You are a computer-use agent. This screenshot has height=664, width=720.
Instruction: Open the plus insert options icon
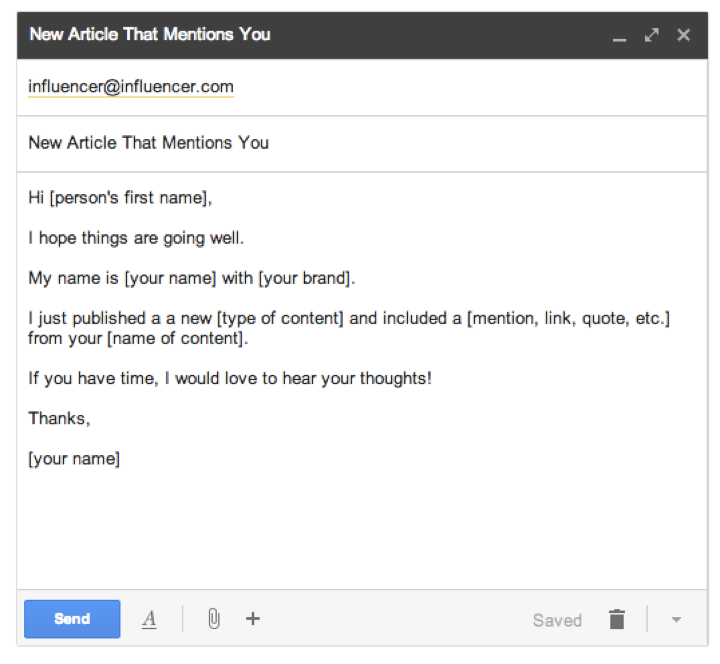(253, 619)
